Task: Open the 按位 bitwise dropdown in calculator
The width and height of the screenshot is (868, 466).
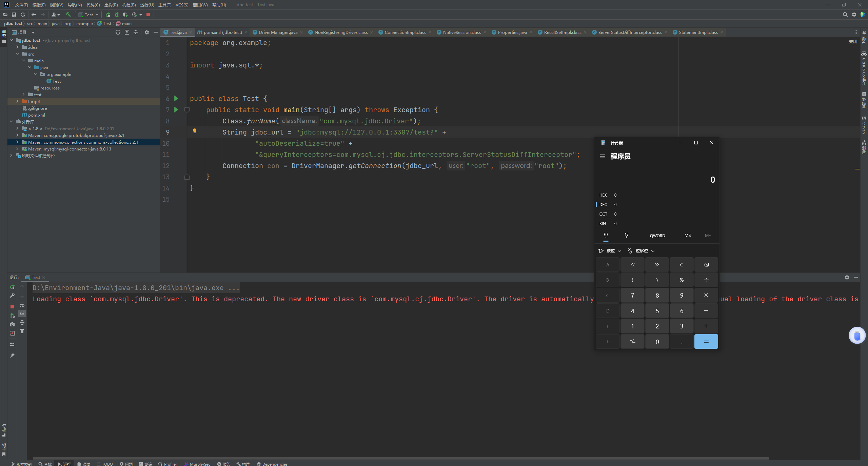Action: click(610, 251)
